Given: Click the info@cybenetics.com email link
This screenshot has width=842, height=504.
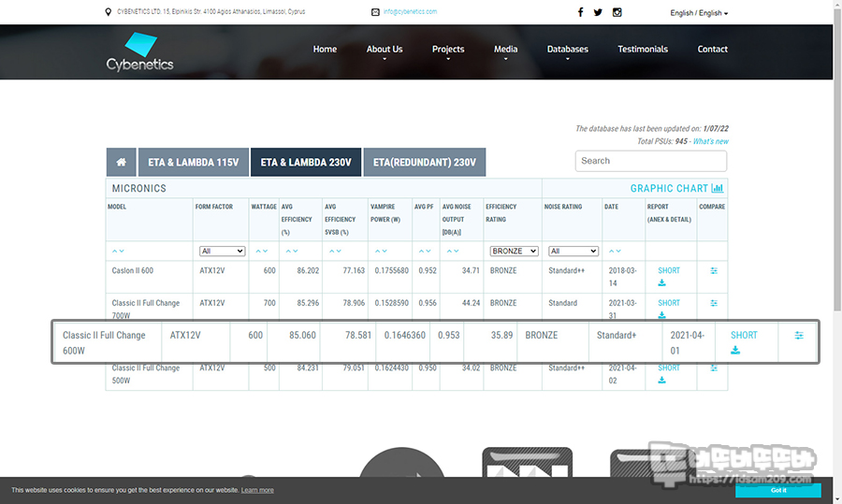Looking at the screenshot, I should pyautogui.click(x=410, y=11).
